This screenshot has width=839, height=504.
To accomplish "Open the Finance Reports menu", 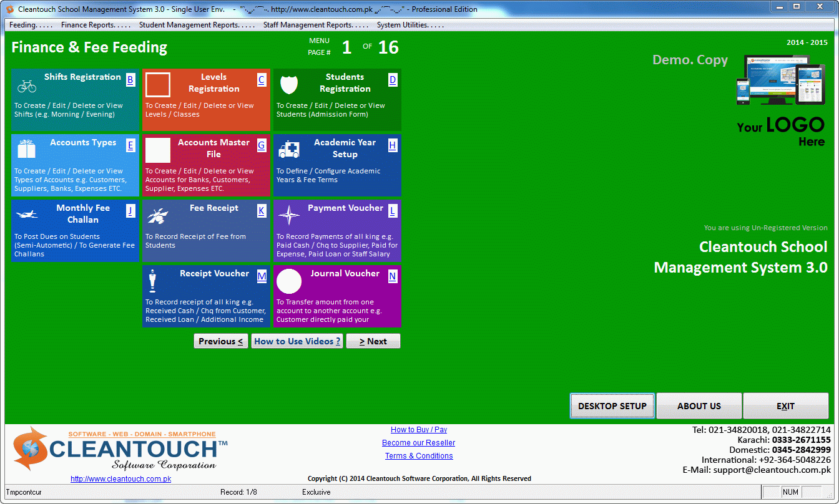I will (96, 25).
